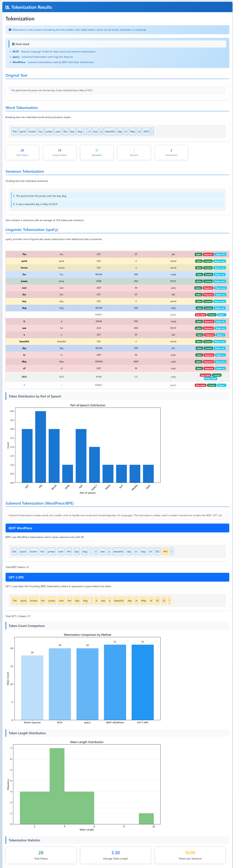Screen dimensions: 233x868
Task: Click the WordPiece tool name
Action: click(x=19, y=62)
